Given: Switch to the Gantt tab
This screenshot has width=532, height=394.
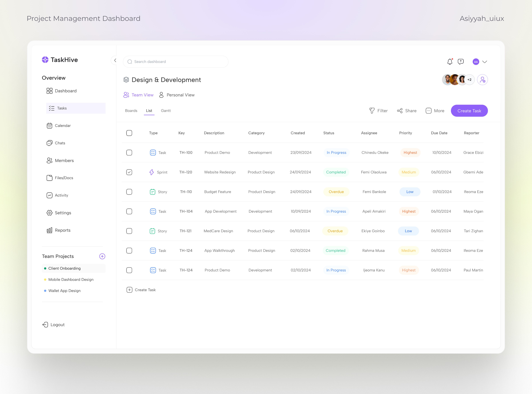Looking at the screenshot, I should (166, 110).
